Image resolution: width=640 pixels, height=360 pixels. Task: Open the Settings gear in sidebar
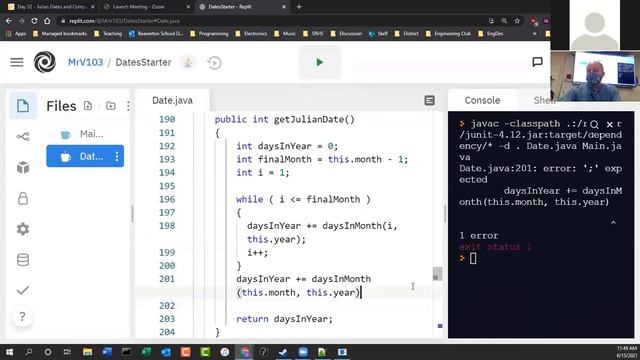pos(23,229)
